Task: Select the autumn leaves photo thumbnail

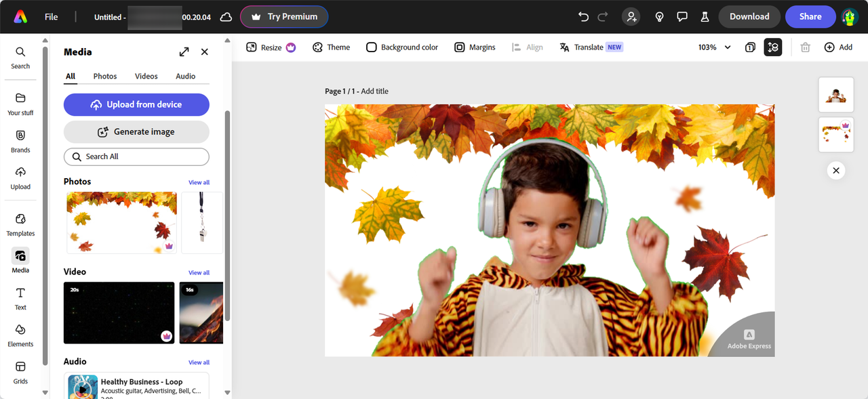Action: 122,222
